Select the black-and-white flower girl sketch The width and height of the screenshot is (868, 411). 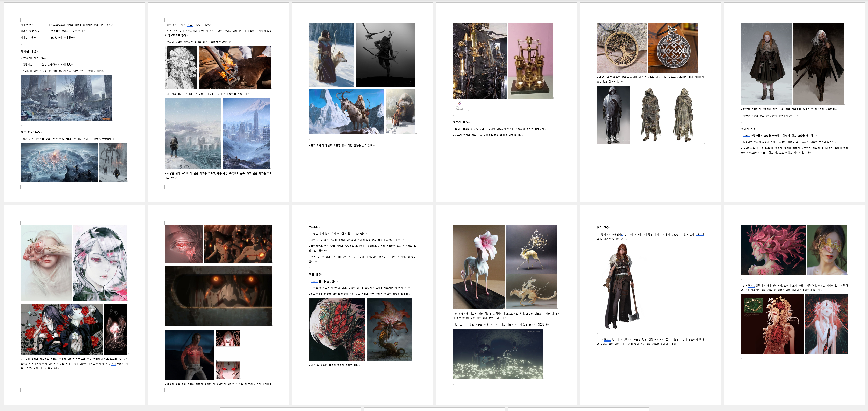(181, 67)
